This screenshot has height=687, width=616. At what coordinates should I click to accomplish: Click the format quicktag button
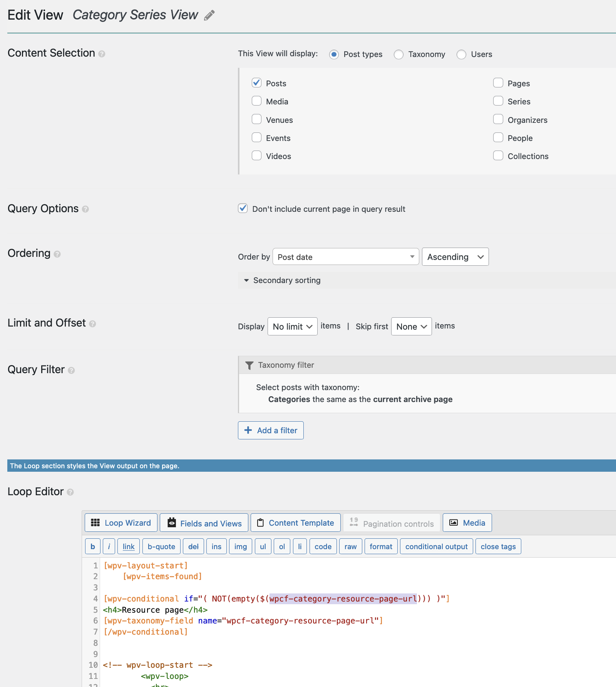pos(381,547)
